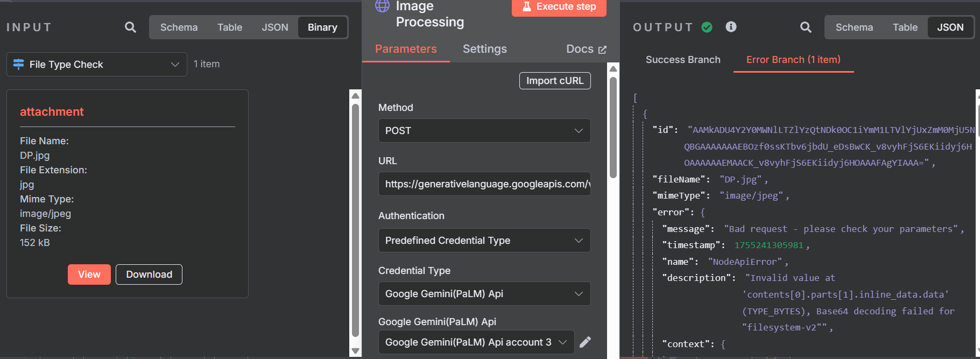Click the search icon in INPUT panel
The height and width of the screenshot is (359, 980).
tap(130, 27)
